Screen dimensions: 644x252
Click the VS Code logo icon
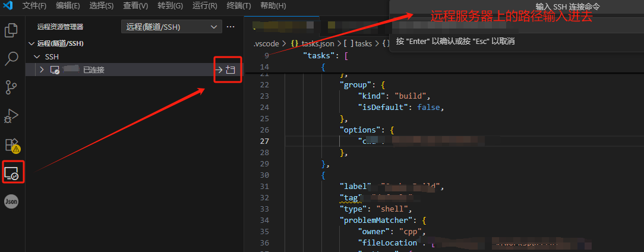[x=8, y=6]
